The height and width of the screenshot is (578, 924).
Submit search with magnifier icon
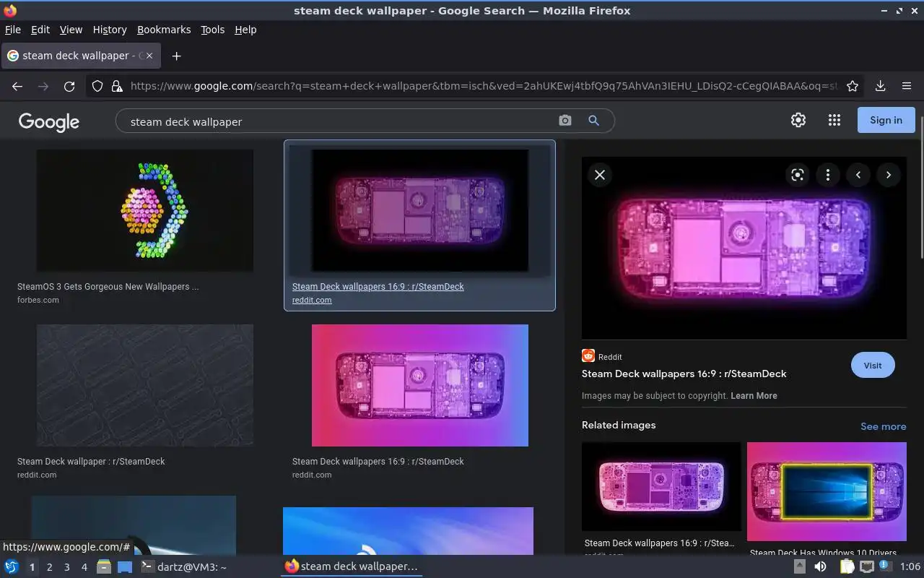click(593, 121)
